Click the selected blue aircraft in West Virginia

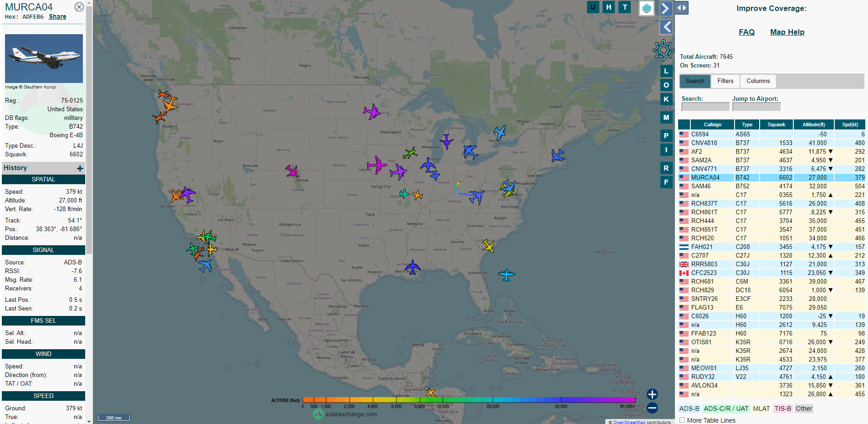click(477, 197)
